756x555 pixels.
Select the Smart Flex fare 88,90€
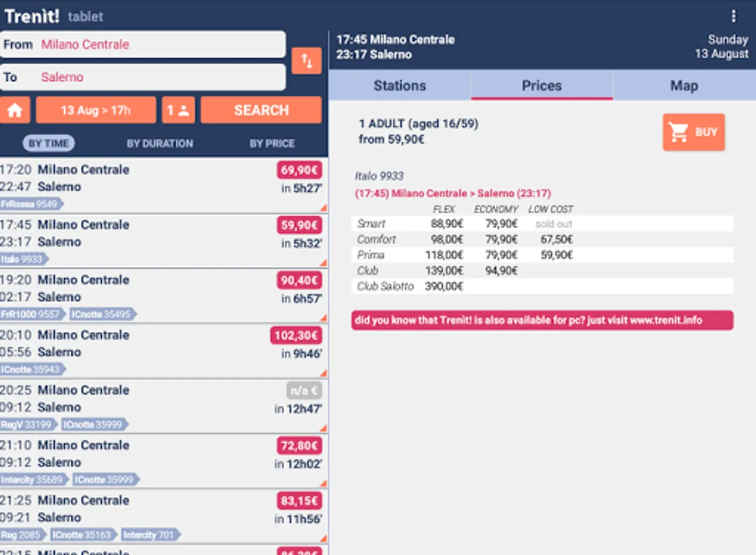447,223
